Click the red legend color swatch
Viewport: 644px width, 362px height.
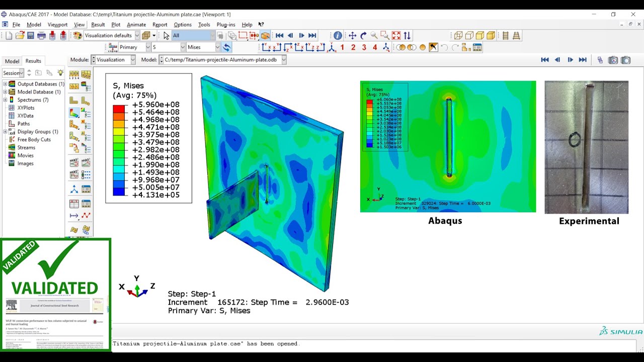point(119,109)
